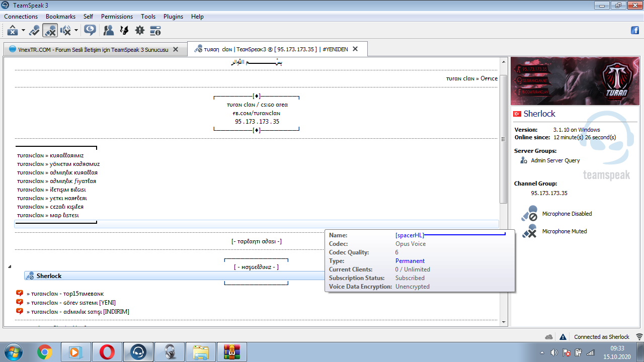Open Google Chrome from the taskbar

point(45,352)
